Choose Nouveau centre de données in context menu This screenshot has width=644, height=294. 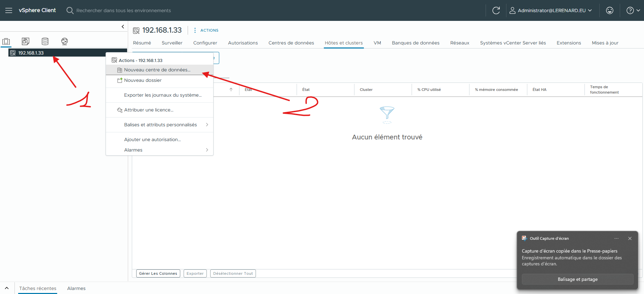[x=159, y=70]
